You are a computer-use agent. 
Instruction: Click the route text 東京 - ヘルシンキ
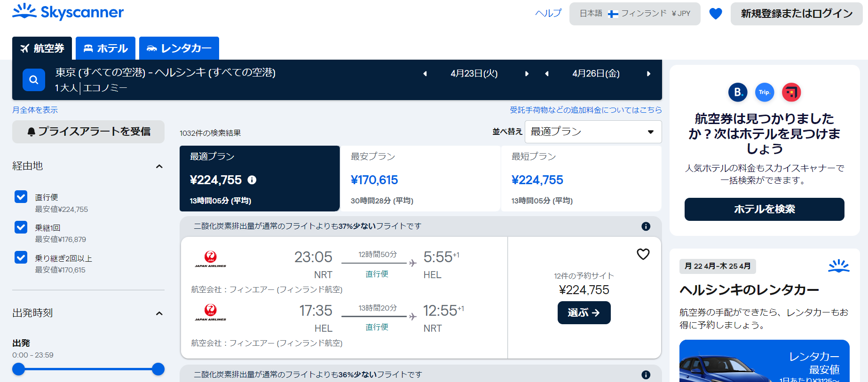tap(166, 72)
